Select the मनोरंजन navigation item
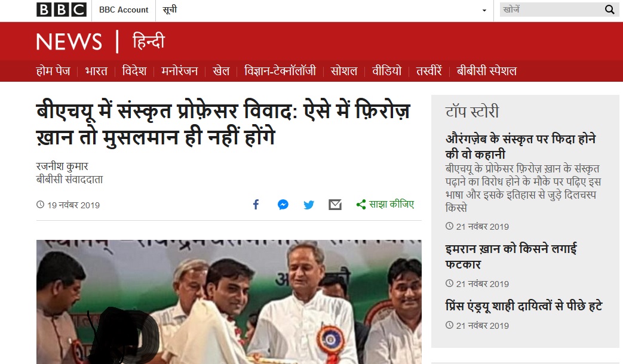Viewport: 623px width, 364px height. click(180, 71)
